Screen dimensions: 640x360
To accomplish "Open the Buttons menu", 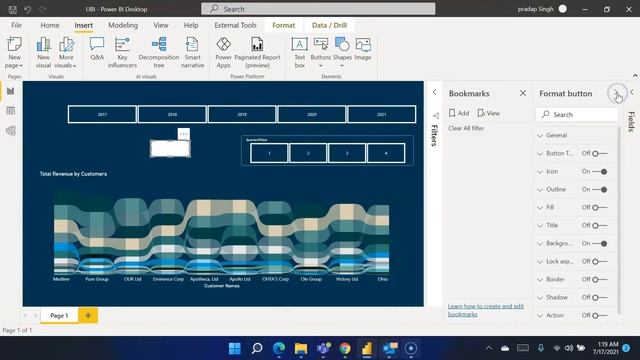I will pyautogui.click(x=321, y=52).
